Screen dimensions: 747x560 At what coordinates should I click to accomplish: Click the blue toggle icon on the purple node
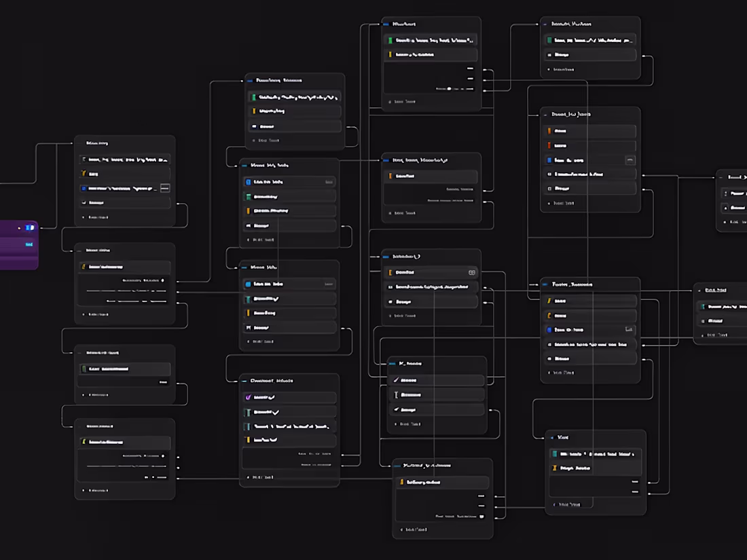point(30,227)
